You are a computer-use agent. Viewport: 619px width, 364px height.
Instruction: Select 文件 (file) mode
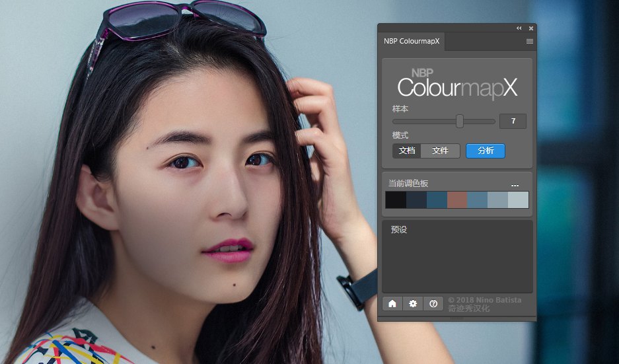[440, 151]
